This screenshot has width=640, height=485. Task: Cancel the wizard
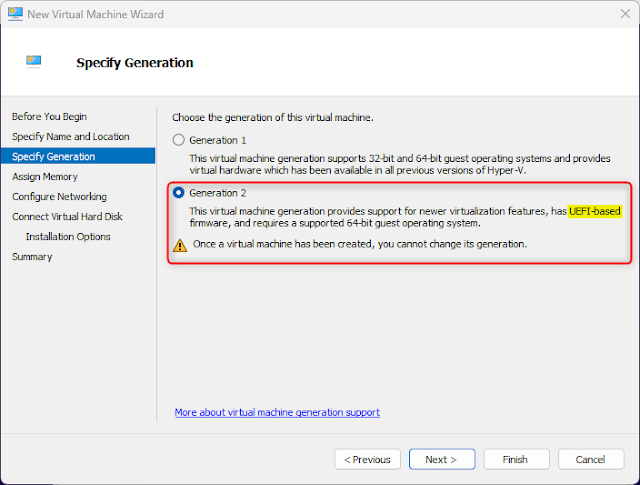click(x=591, y=459)
